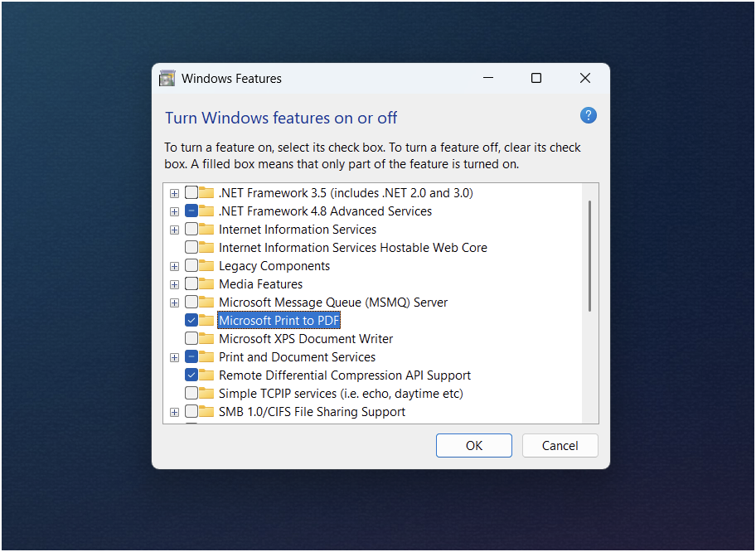Click folder icon beside Legacy Components
Image resolution: width=756 pixels, height=552 pixels.
tap(206, 265)
